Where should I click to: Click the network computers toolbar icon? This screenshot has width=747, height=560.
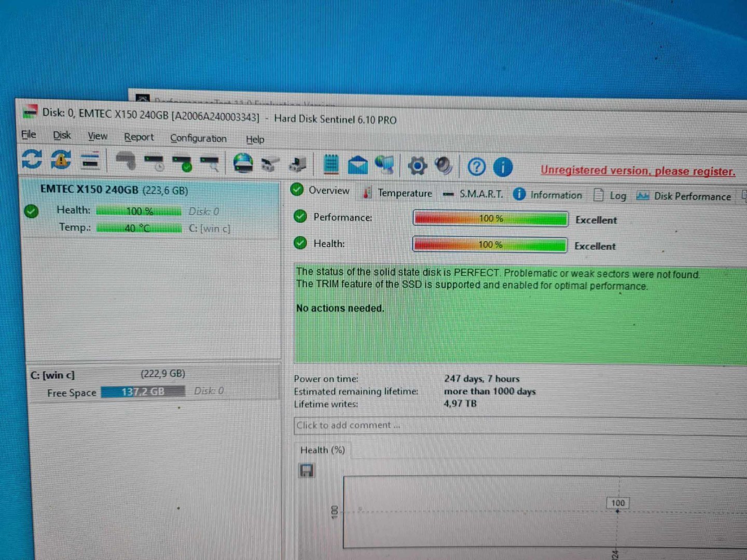385,165
